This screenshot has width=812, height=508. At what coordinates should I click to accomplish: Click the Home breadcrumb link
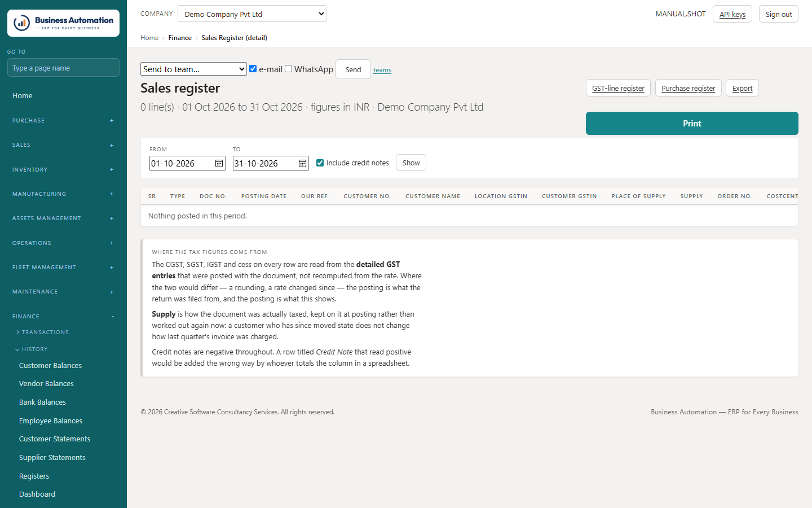click(149, 38)
